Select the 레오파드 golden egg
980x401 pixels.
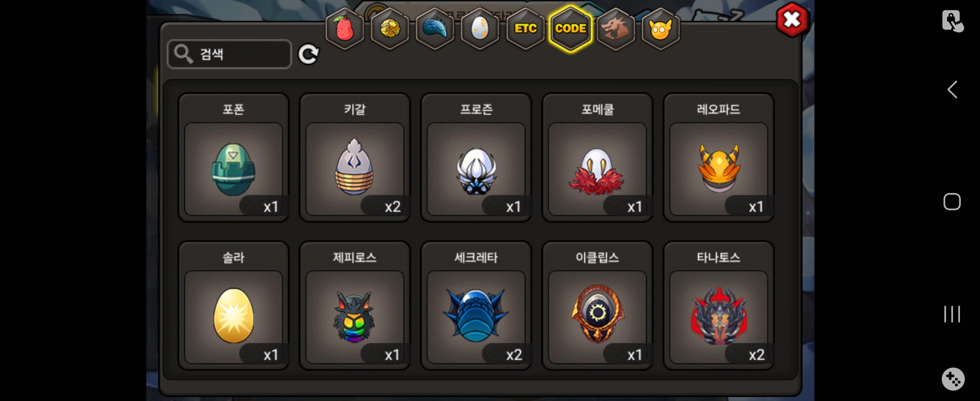pos(719,157)
